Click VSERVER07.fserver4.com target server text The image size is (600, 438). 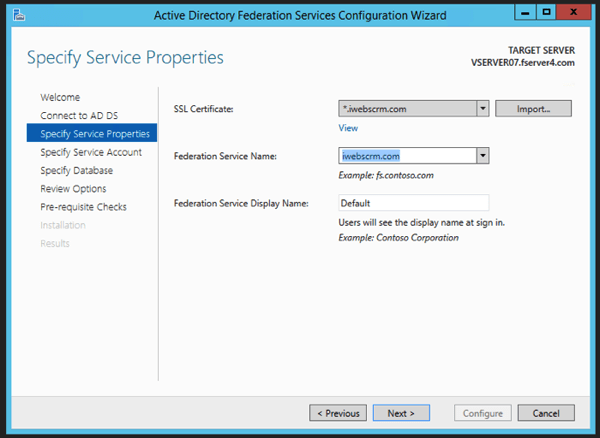pos(523,63)
